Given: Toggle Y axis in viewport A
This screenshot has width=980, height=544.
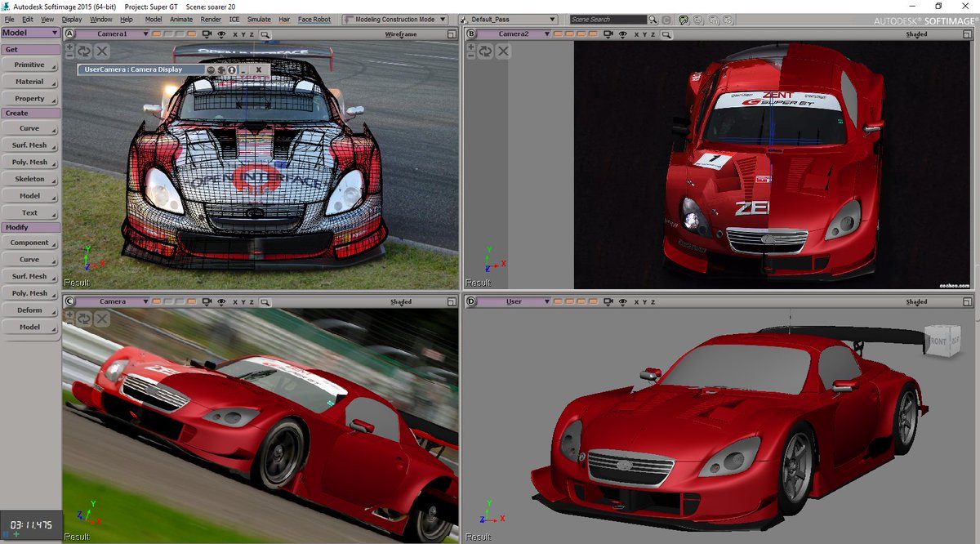Looking at the screenshot, I should pyautogui.click(x=243, y=35).
